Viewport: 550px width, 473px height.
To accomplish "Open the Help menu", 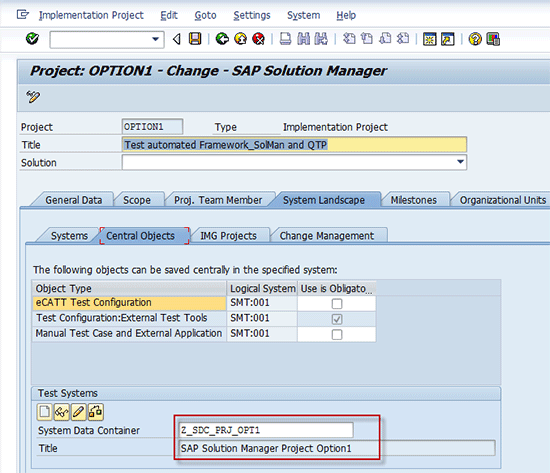I will pos(346,15).
